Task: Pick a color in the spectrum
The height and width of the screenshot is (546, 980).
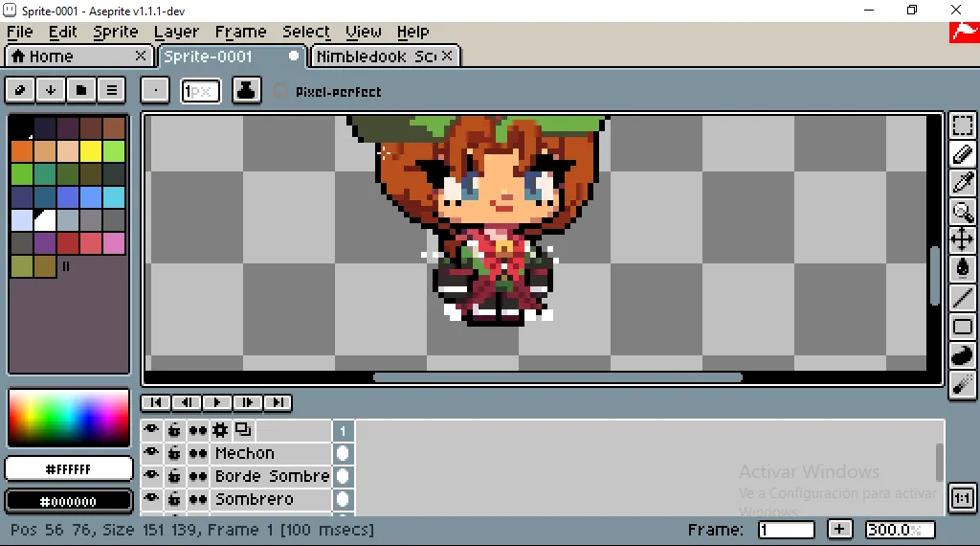Action: [69, 417]
